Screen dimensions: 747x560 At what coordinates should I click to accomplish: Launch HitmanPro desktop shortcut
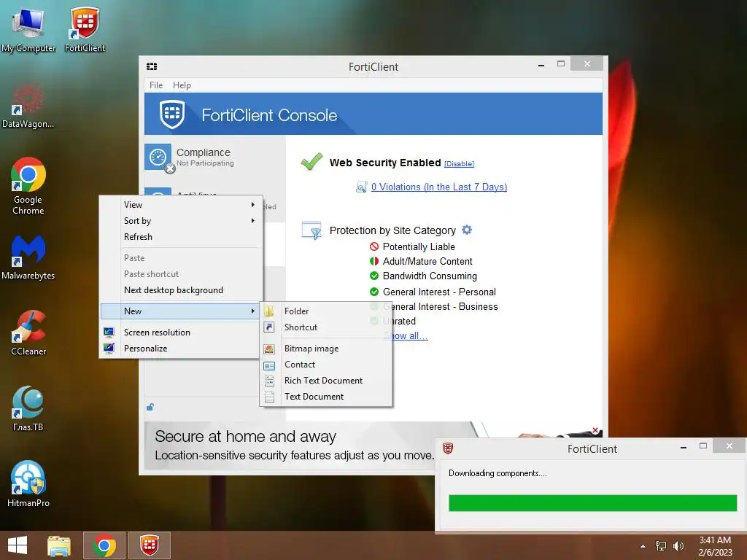point(28,484)
